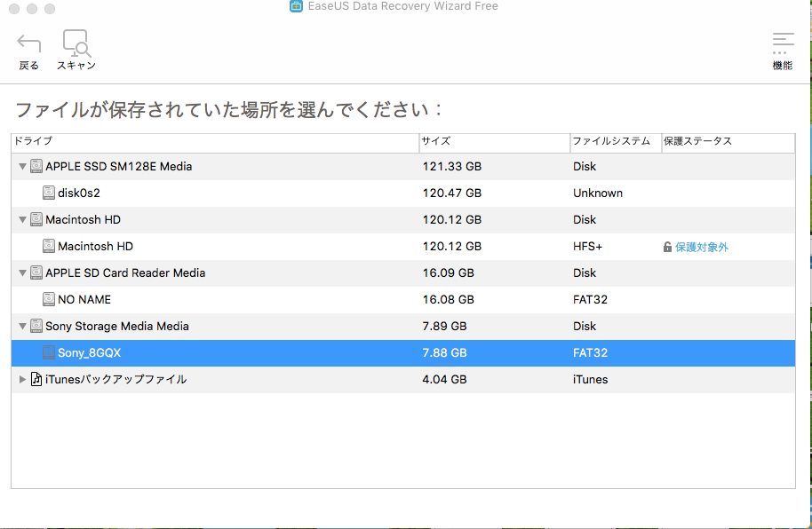Expand the iTunesバックアップファイル entry

point(22,379)
